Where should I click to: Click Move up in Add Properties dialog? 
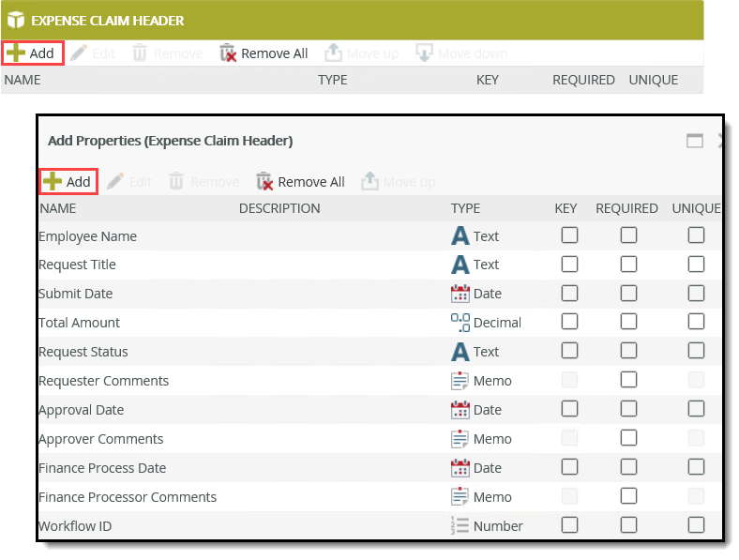[x=399, y=181]
